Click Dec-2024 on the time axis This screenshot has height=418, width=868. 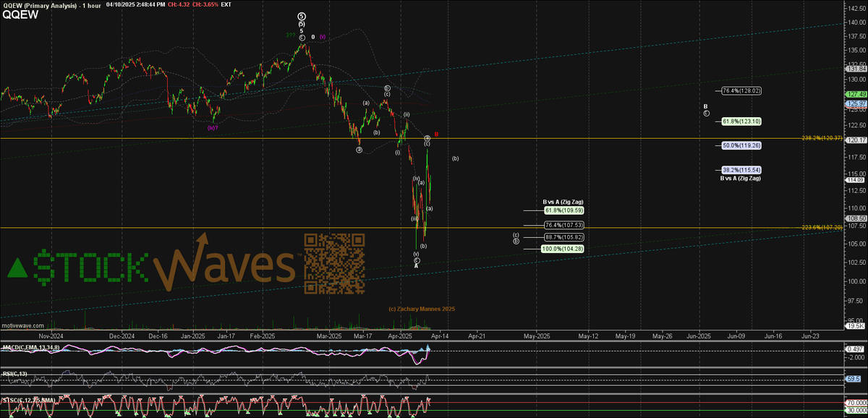[122, 336]
